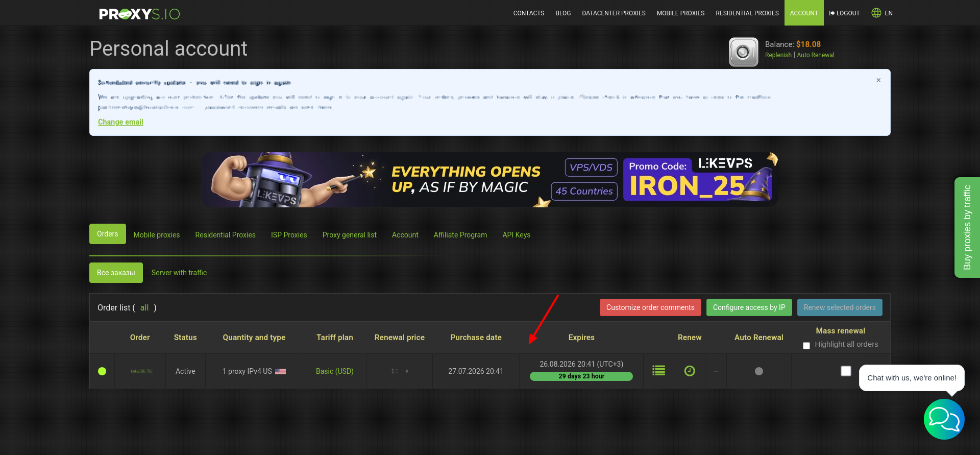Image resolution: width=980 pixels, height=455 pixels.
Task: Click the balance safe icon
Action: tap(743, 52)
